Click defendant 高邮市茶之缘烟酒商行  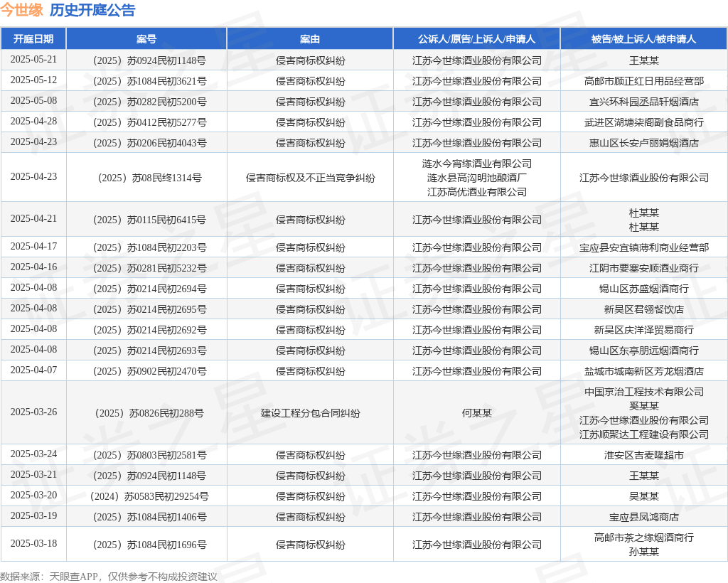644,537
